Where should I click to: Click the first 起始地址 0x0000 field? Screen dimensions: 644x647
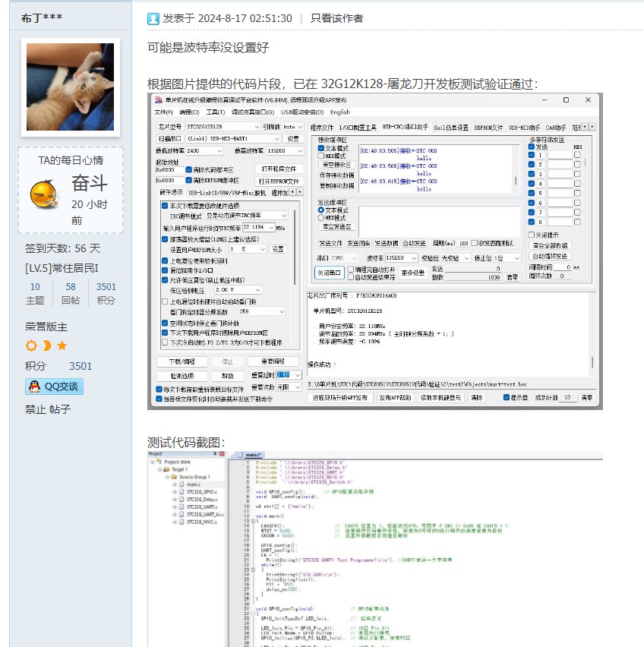click(x=169, y=169)
